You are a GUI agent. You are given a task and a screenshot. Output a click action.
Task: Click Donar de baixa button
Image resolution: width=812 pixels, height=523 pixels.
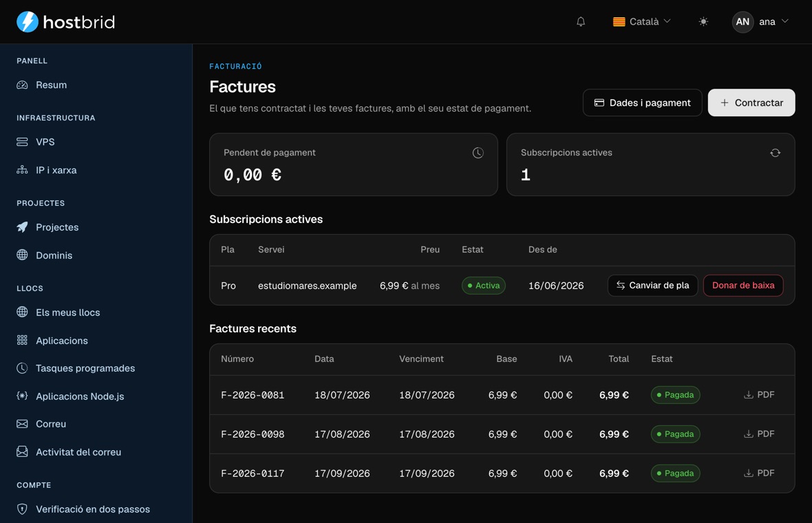click(x=743, y=286)
